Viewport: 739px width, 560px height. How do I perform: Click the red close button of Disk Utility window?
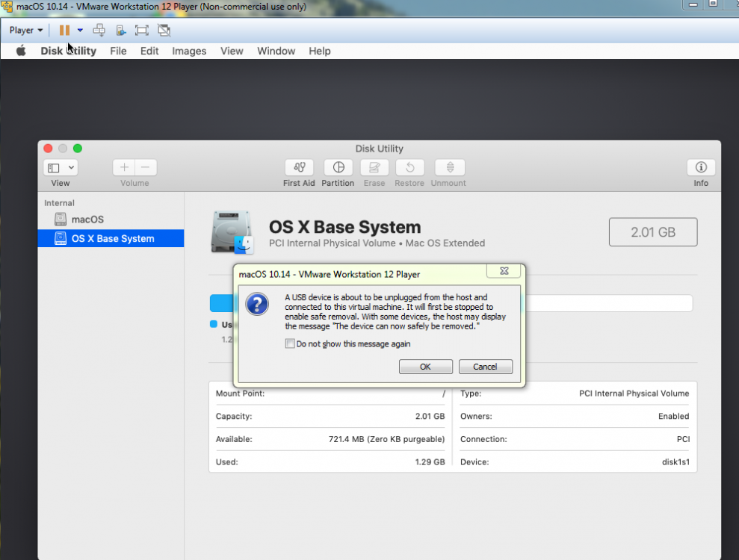point(48,149)
